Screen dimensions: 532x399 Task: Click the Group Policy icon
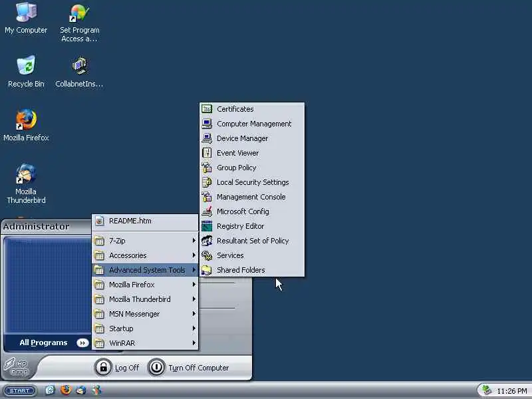tap(207, 168)
